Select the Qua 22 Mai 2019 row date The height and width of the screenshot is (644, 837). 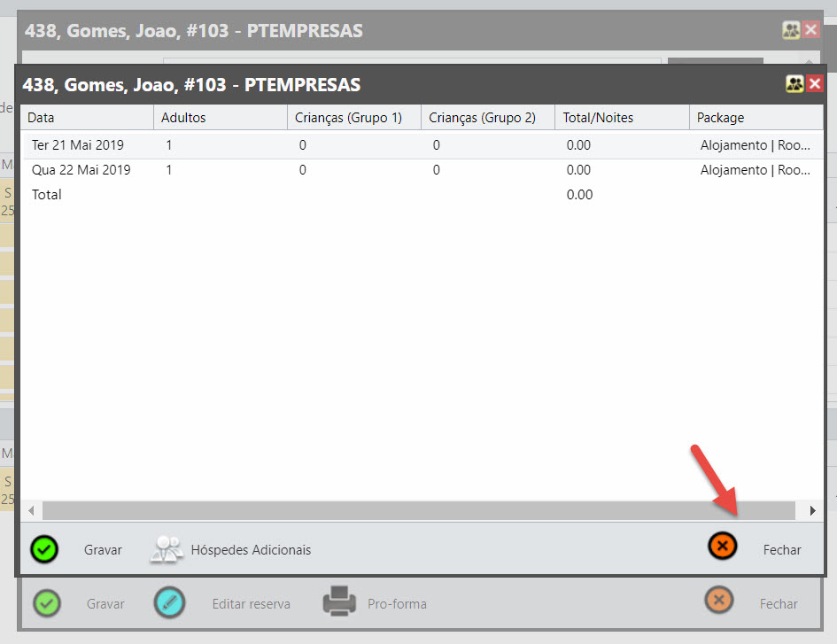pos(81,170)
